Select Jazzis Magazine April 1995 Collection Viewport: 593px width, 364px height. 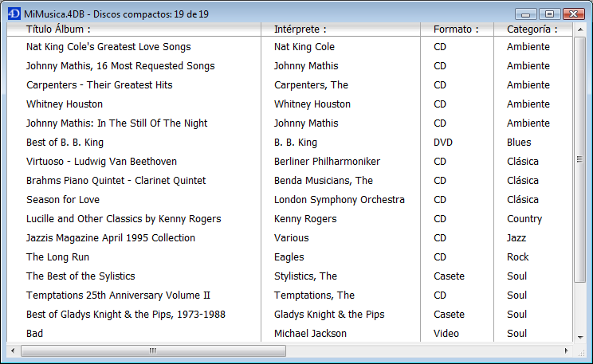[111, 238]
